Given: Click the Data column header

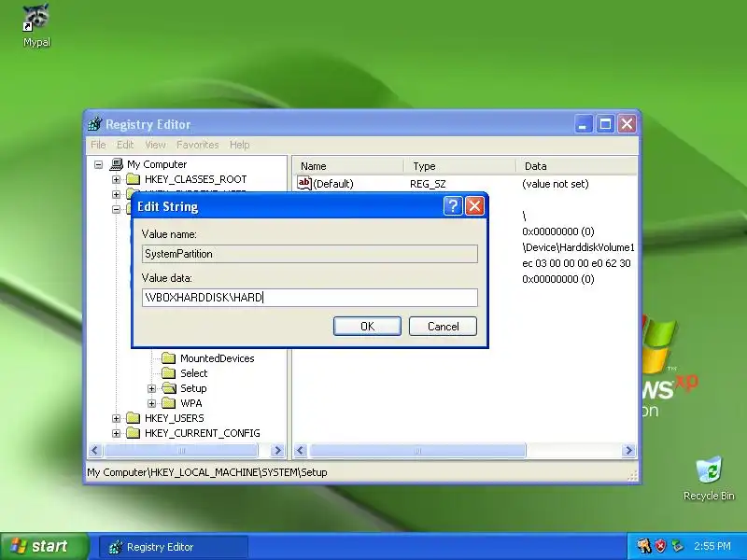Looking at the screenshot, I should (x=577, y=166).
